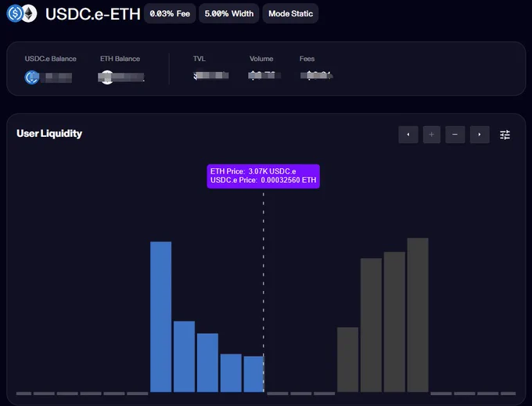Shift the liquidity chart left with arrow
This screenshot has width=532, height=406.
(x=408, y=135)
